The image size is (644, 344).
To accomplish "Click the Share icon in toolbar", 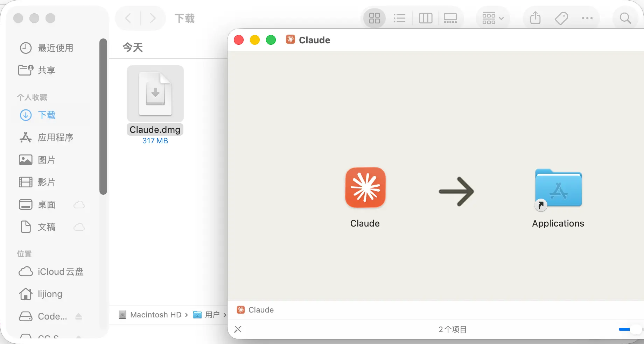I will point(535,18).
